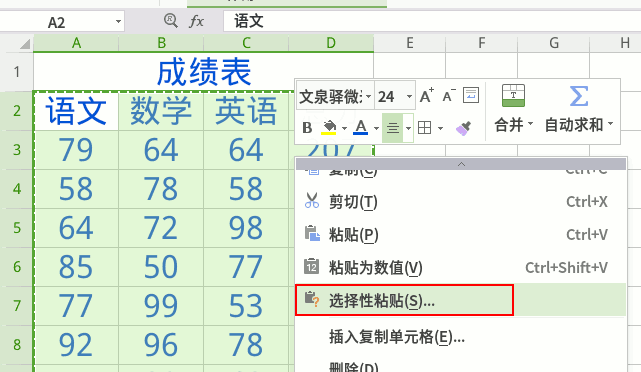The image size is (641, 372).
Task: Click cell C5 with value 98
Action: point(246,228)
